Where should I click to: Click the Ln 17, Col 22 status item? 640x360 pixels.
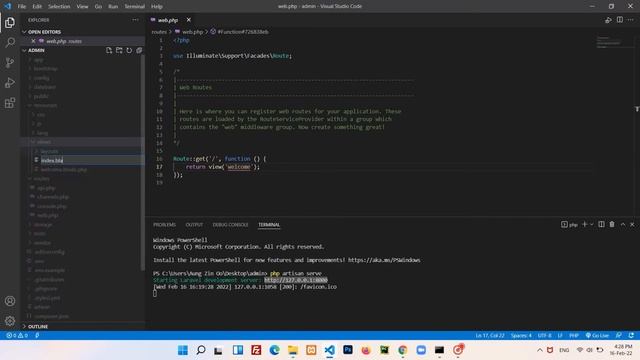click(x=490, y=335)
